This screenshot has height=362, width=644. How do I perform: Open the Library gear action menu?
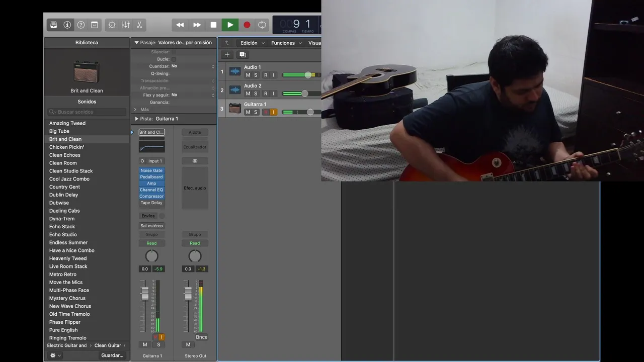point(55,355)
